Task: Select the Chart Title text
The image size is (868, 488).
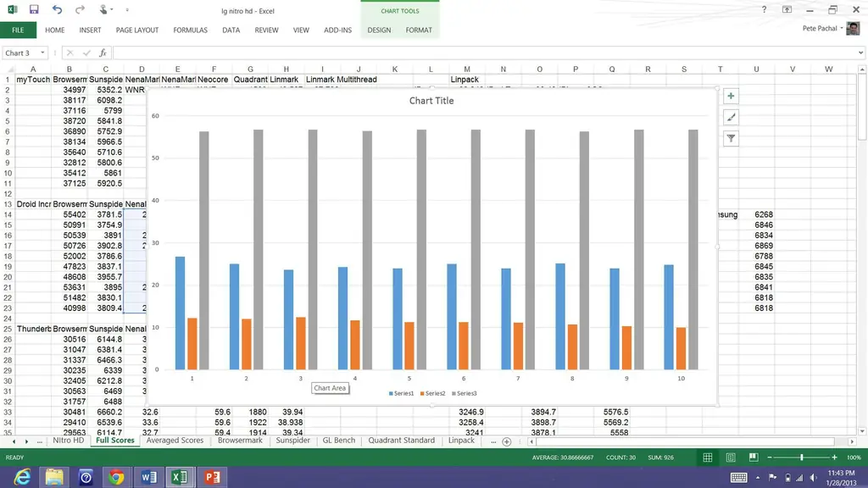Action: coord(431,101)
